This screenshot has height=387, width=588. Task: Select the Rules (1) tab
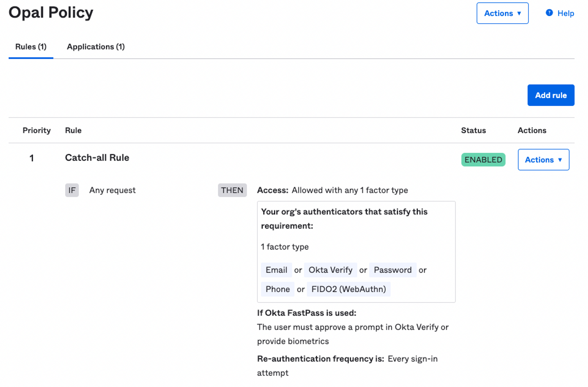click(31, 47)
